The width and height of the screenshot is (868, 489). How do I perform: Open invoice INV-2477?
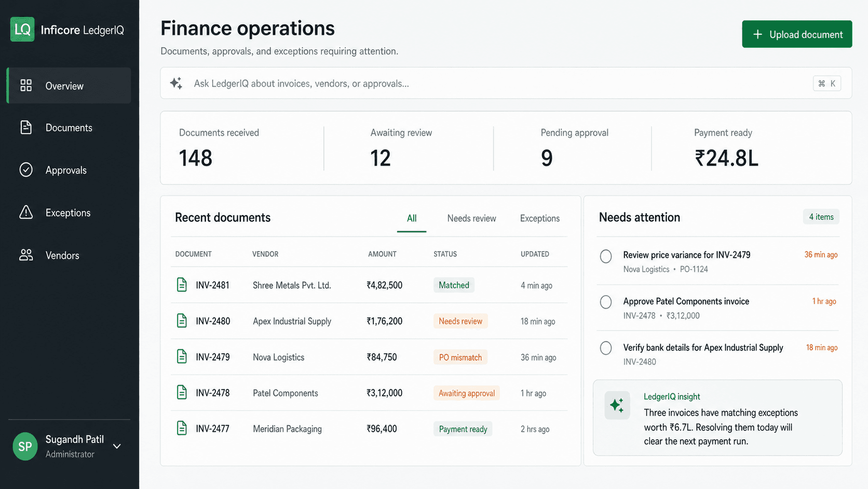pos(212,428)
